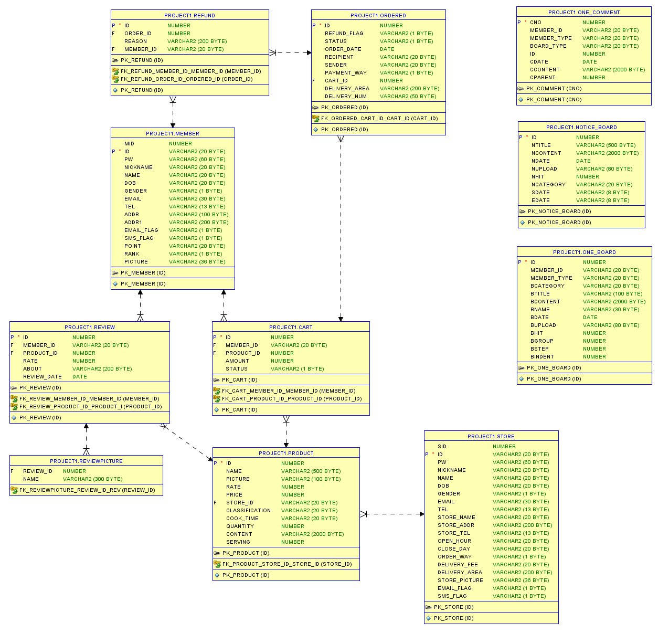
Task: Click foreign key icon on FK_REFUND_MEMBER_ID_MEMBER_ID
Action: coord(116,70)
